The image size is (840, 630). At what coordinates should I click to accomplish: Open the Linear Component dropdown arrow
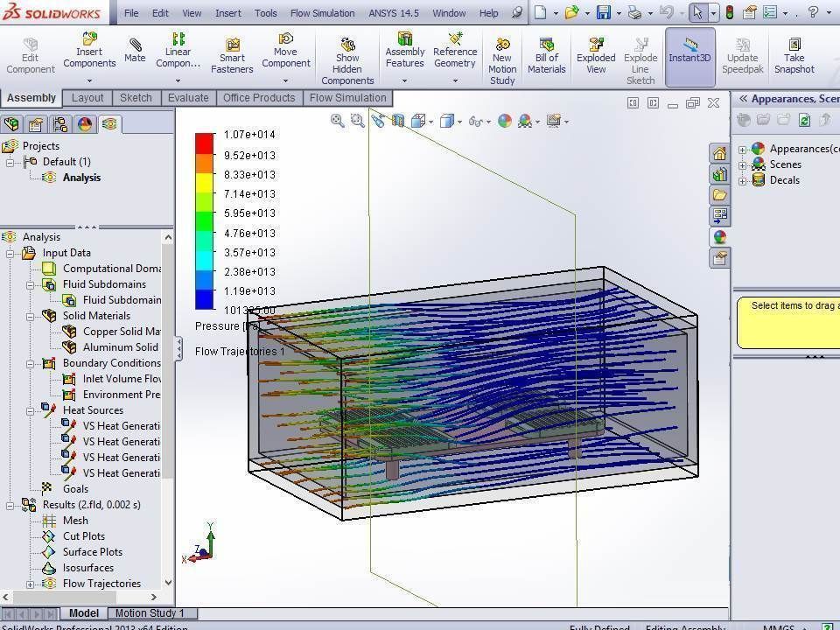pyautogui.click(x=178, y=80)
